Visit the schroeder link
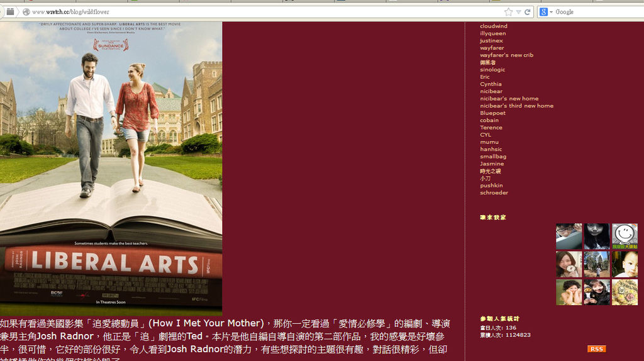The height and width of the screenshot is (361, 644). (x=494, y=192)
